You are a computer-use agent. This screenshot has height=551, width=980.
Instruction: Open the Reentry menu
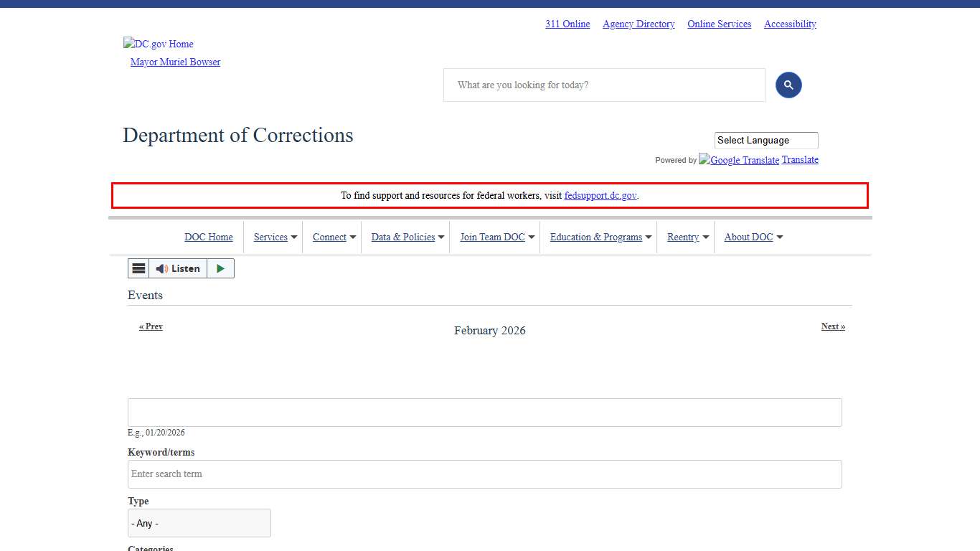click(687, 237)
